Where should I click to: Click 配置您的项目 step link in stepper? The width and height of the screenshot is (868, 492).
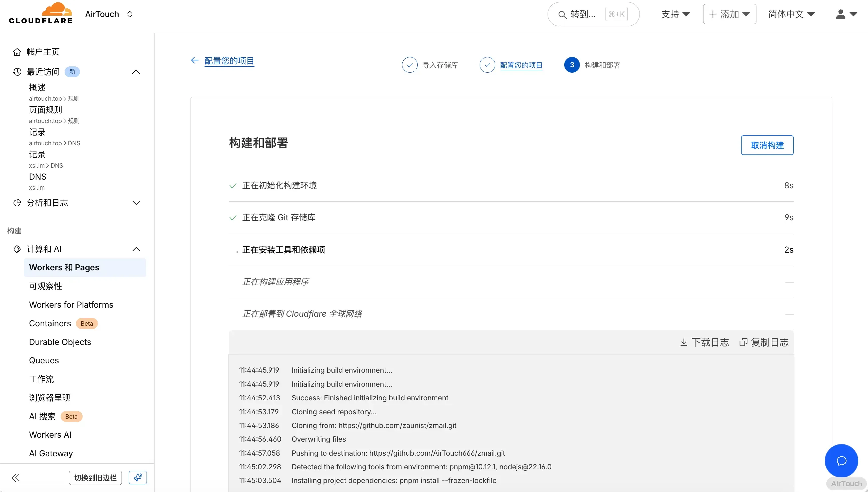click(521, 65)
